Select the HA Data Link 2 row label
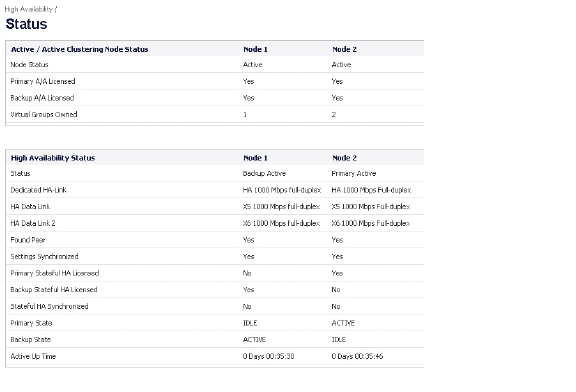 tap(33, 223)
